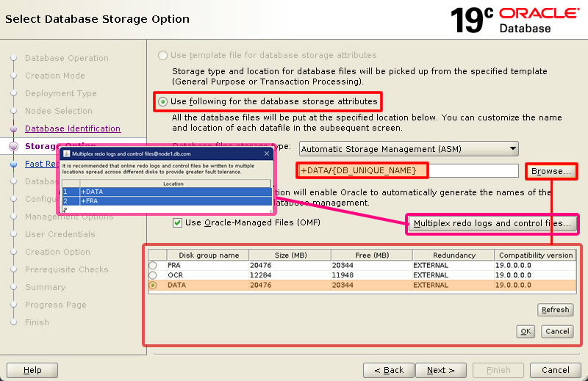588x381 pixels.
Task: Choose the OCR disk group radio button
Action: tap(153, 275)
